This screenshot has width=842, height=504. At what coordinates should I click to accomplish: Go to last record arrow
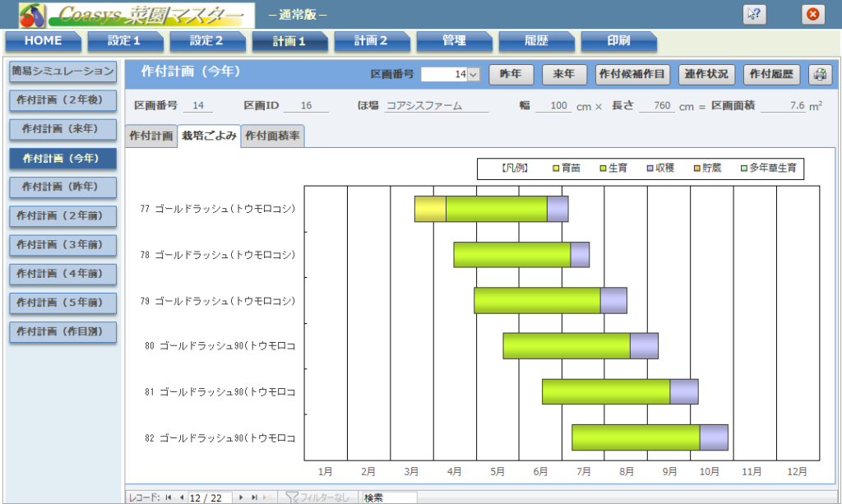tap(255, 497)
